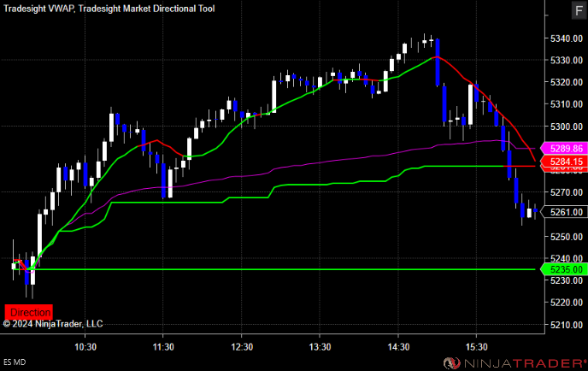The width and height of the screenshot is (588, 371).
Task: Click the 5320.00 price axis label
Action: (567, 82)
